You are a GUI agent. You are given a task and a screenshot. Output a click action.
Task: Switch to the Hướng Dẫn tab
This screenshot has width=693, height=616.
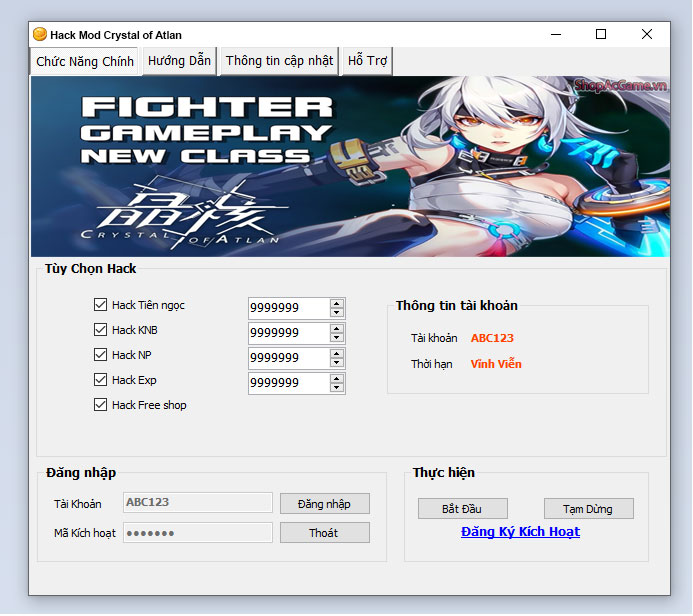tap(179, 61)
